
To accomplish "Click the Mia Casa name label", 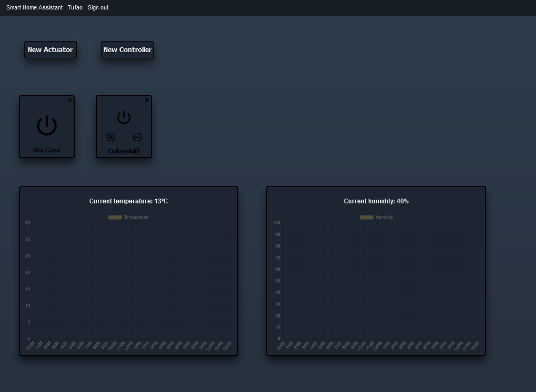I will pyautogui.click(x=47, y=150).
